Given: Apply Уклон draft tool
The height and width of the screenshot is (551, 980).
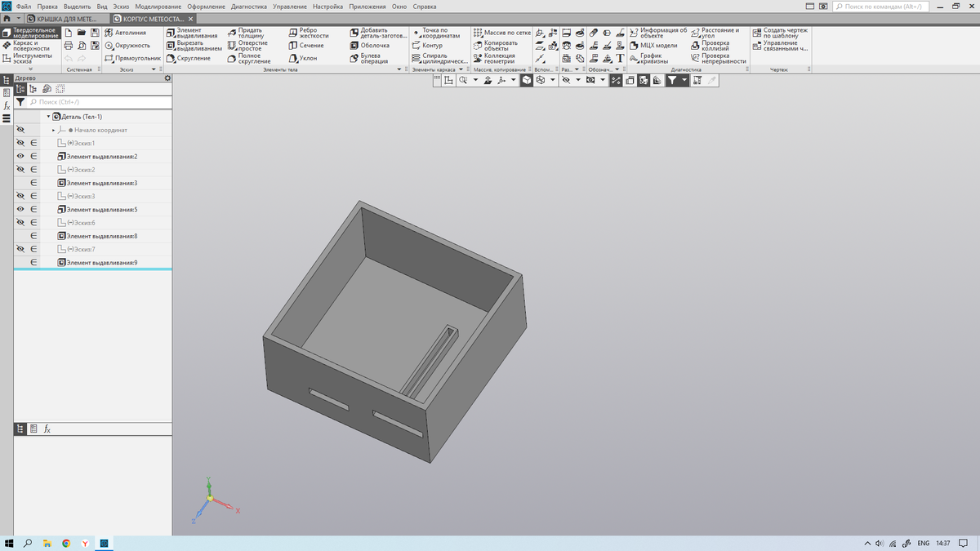Looking at the screenshot, I should pos(303,59).
